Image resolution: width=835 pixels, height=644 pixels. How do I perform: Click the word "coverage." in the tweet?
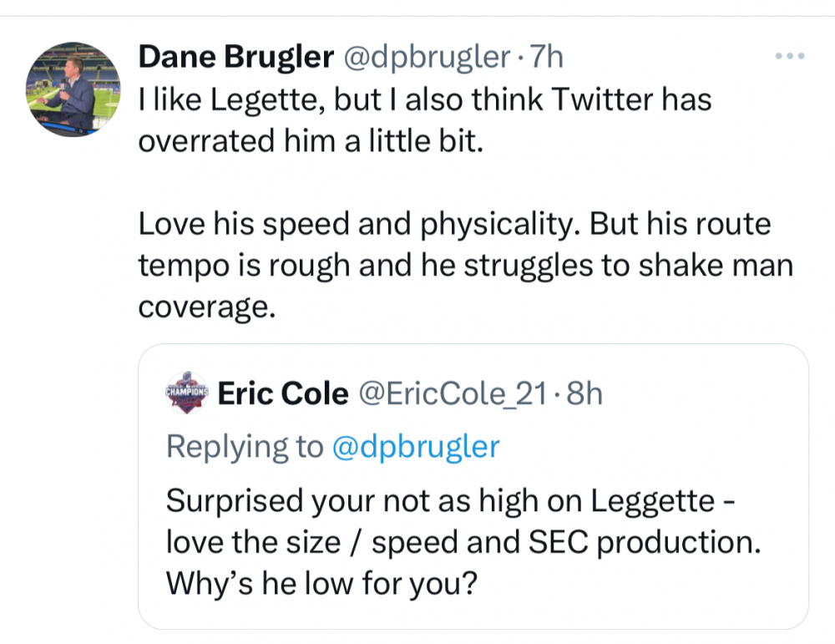(205, 307)
